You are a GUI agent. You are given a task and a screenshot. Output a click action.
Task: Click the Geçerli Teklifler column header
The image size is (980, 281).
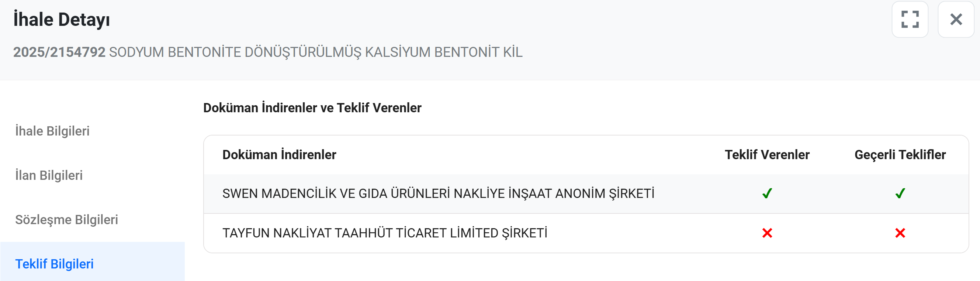coord(900,155)
